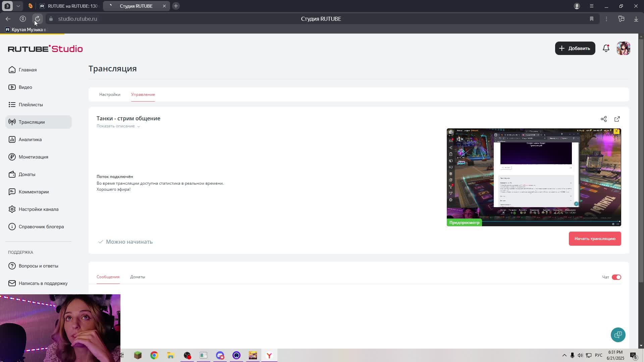Open Windows notification center

[x=634, y=356]
